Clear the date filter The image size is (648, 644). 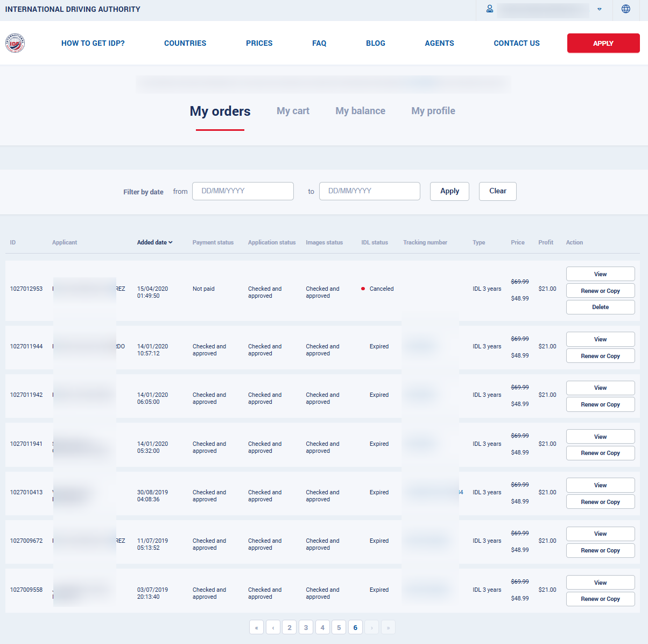tap(497, 191)
